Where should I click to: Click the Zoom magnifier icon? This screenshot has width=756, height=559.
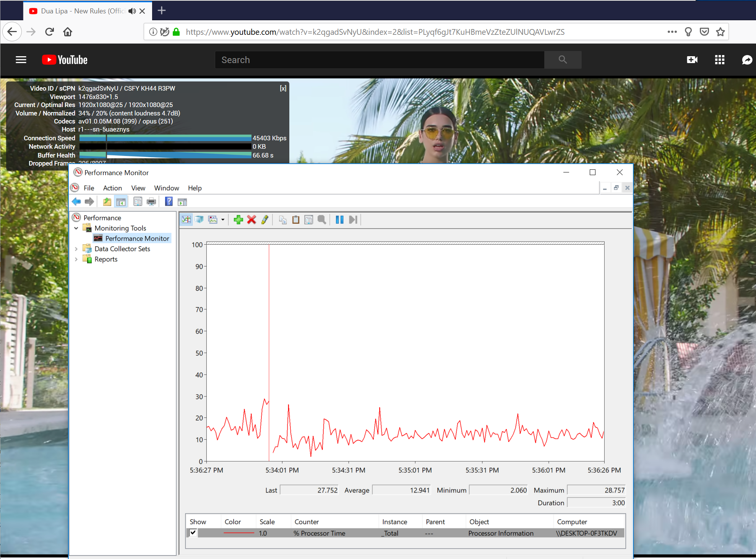(x=322, y=219)
